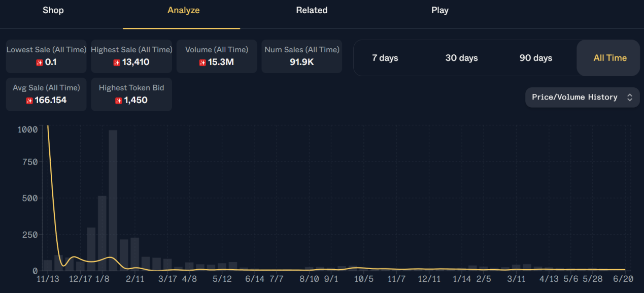
Task: Select the Analyze tab
Action: click(183, 10)
